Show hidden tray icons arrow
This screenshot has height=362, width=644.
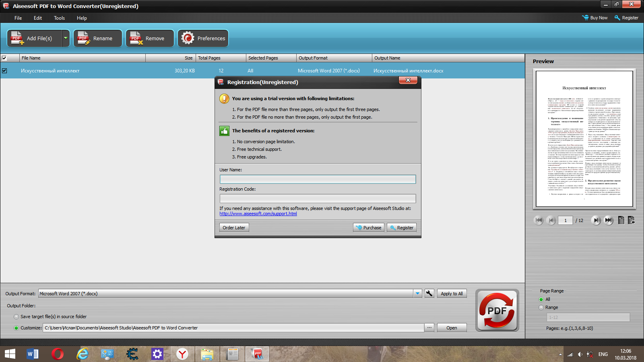pyautogui.click(x=560, y=354)
